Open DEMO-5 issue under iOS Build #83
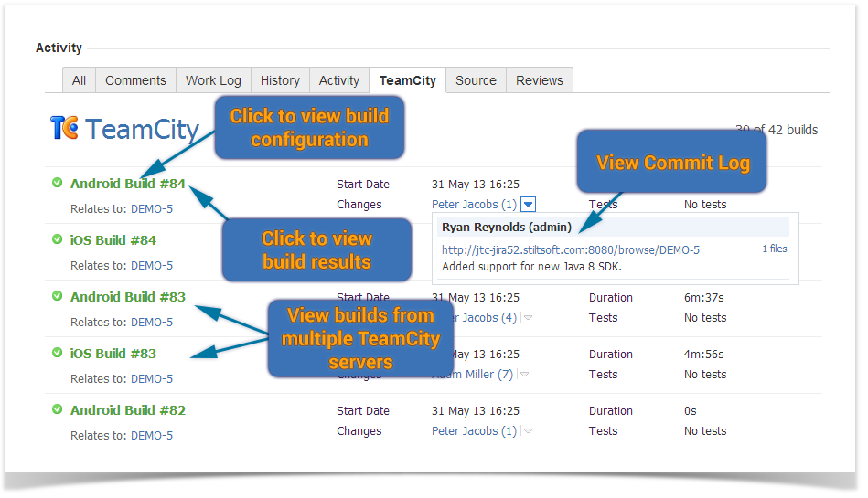 point(152,379)
